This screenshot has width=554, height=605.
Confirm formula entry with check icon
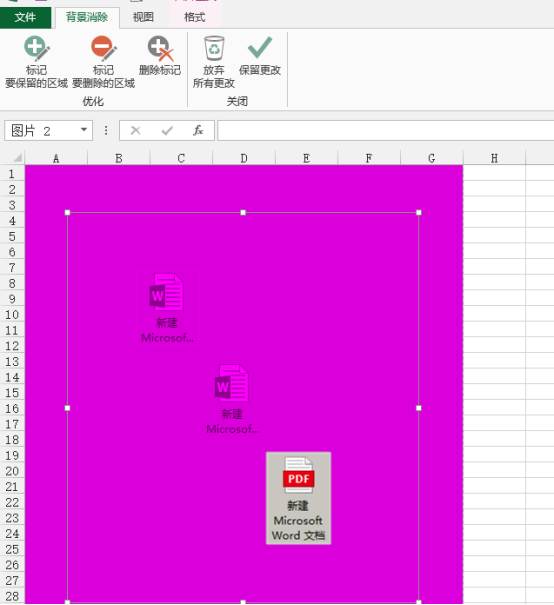pos(167,131)
